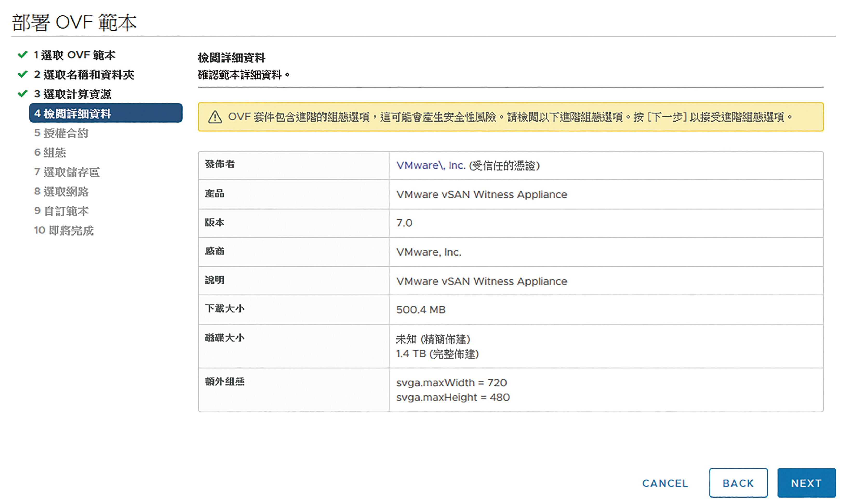Viewport: 845px width, 504px height.
Task: Click the 磁碟大小 row label
Action: (225, 338)
